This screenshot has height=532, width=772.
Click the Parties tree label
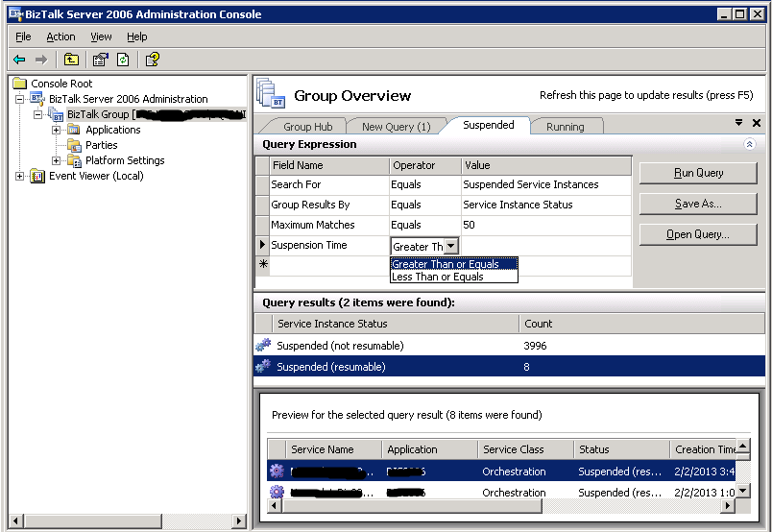pyautogui.click(x=102, y=145)
